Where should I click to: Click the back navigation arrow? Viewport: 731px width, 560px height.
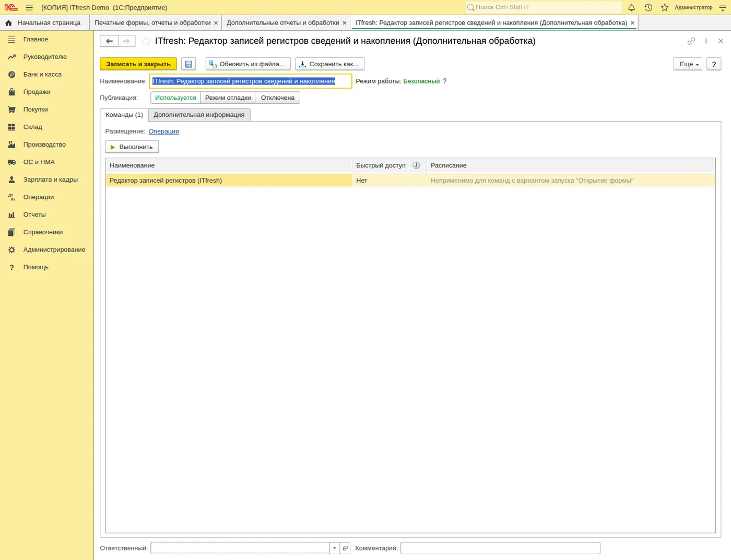click(109, 41)
